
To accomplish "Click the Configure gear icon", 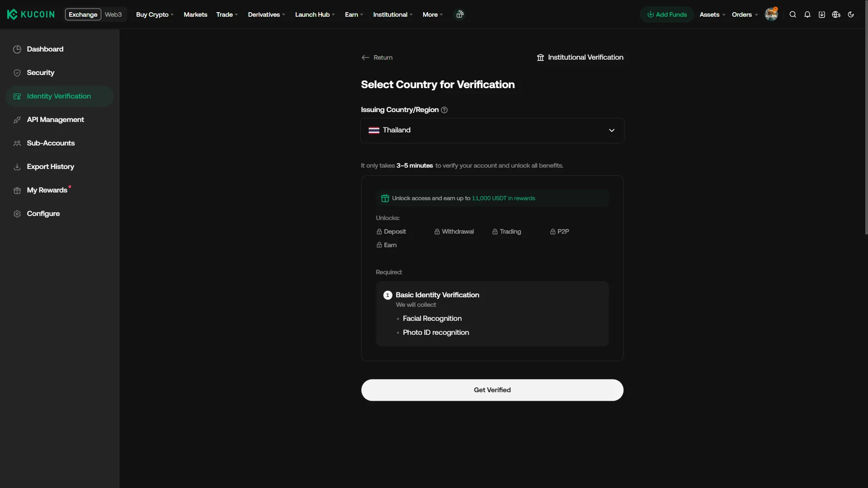I will pyautogui.click(x=17, y=214).
